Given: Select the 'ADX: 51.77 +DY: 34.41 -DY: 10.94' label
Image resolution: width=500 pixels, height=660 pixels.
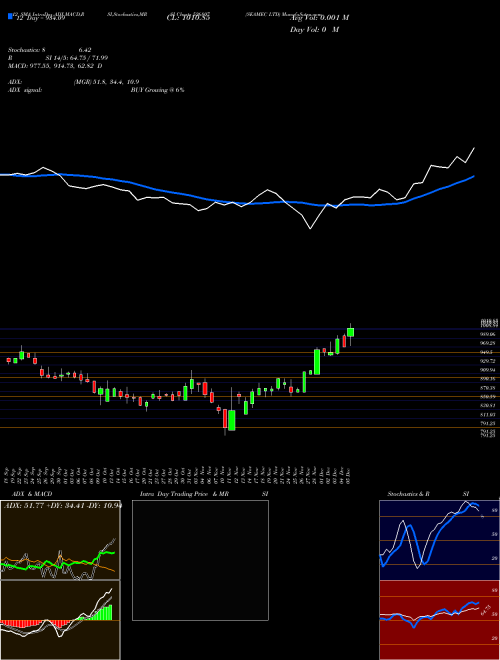Looking at the screenshot, I should [x=62, y=505].
